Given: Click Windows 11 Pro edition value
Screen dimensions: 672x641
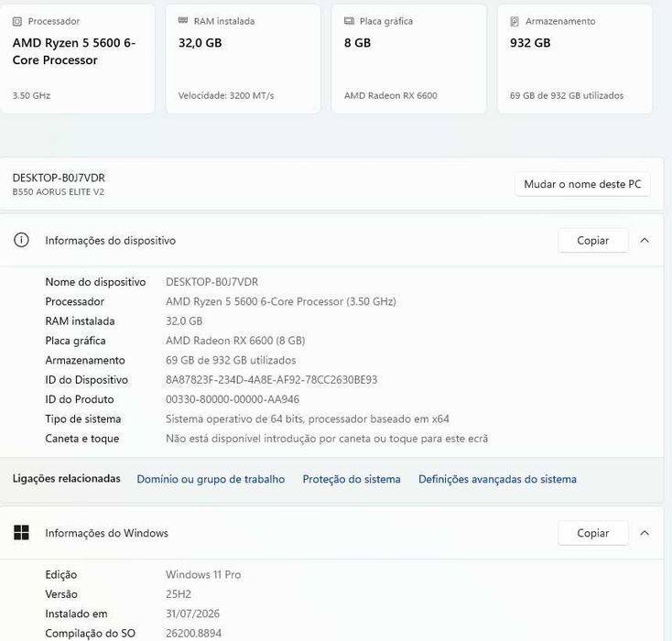Looking at the screenshot, I should [203, 574].
